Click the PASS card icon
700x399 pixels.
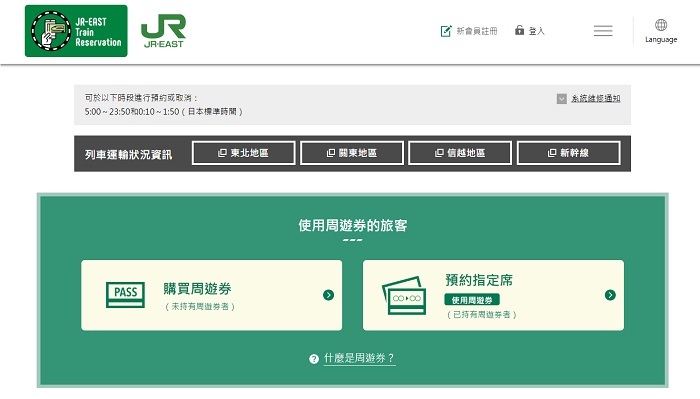pyautogui.click(x=125, y=295)
